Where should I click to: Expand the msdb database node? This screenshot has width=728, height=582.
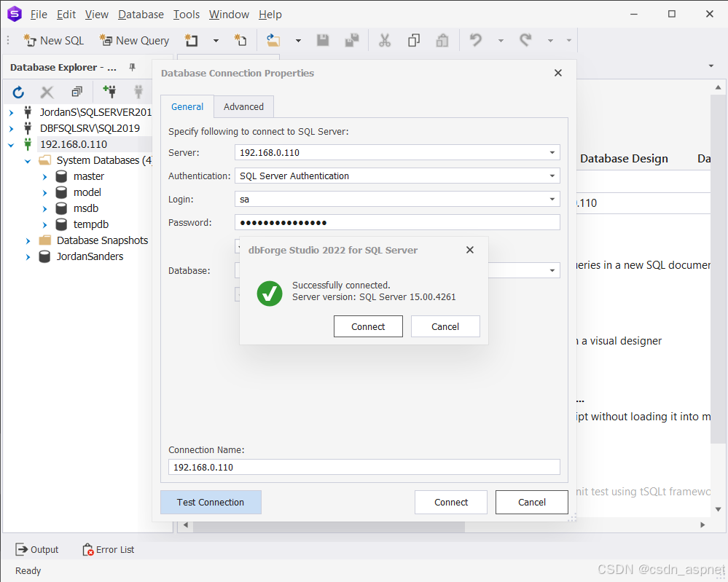click(44, 209)
